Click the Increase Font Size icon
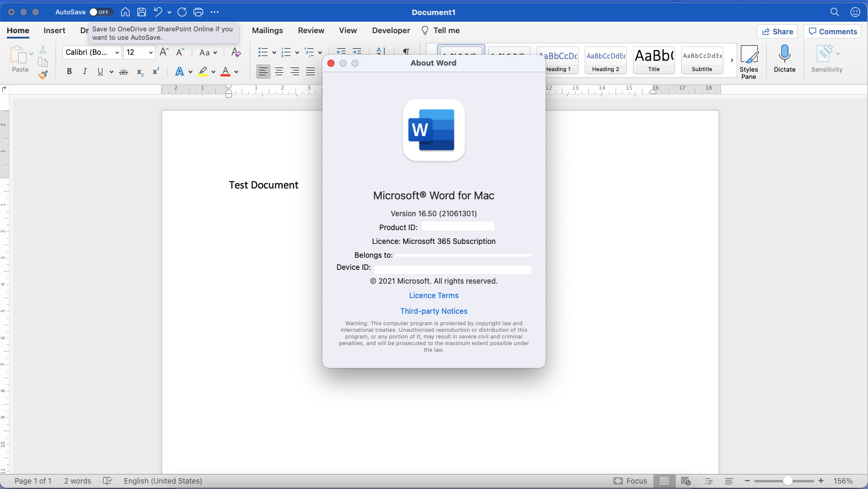The height and width of the screenshot is (489, 868). 164,52
